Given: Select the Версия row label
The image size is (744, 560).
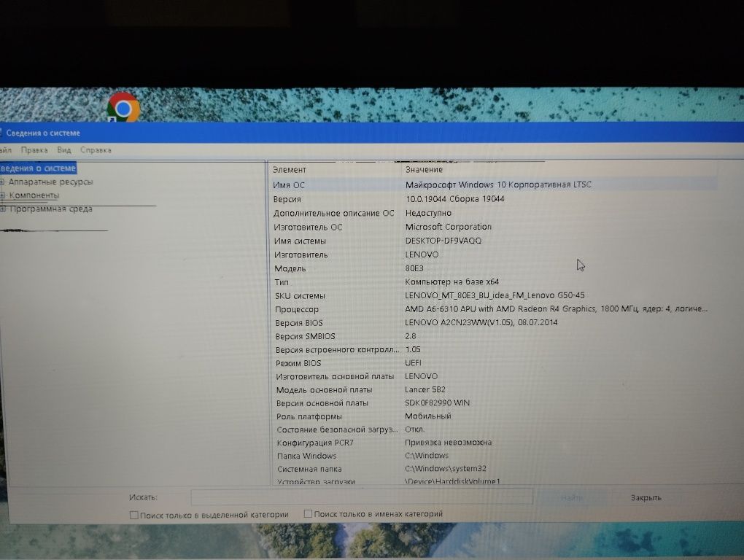Looking at the screenshot, I should 287,199.
